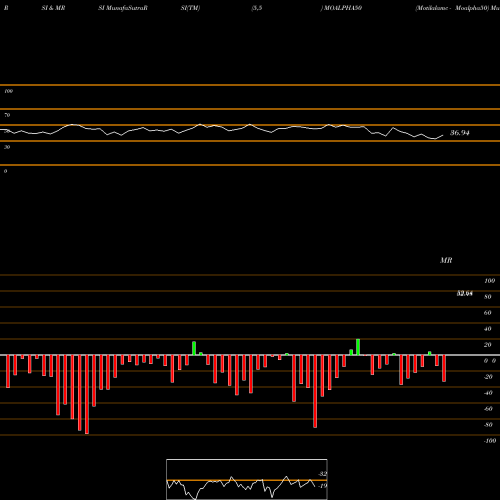Click the 32 value in mini chart
The width and height of the screenshot is (500, 500).
coord(323,474)
